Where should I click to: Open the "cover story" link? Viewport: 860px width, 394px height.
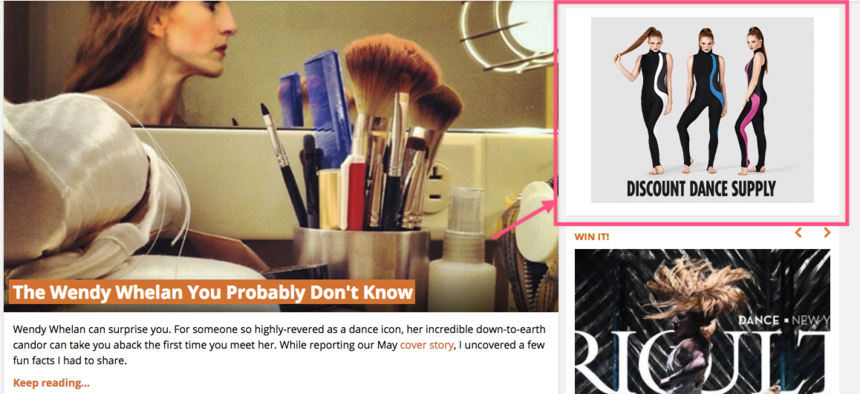427,345
